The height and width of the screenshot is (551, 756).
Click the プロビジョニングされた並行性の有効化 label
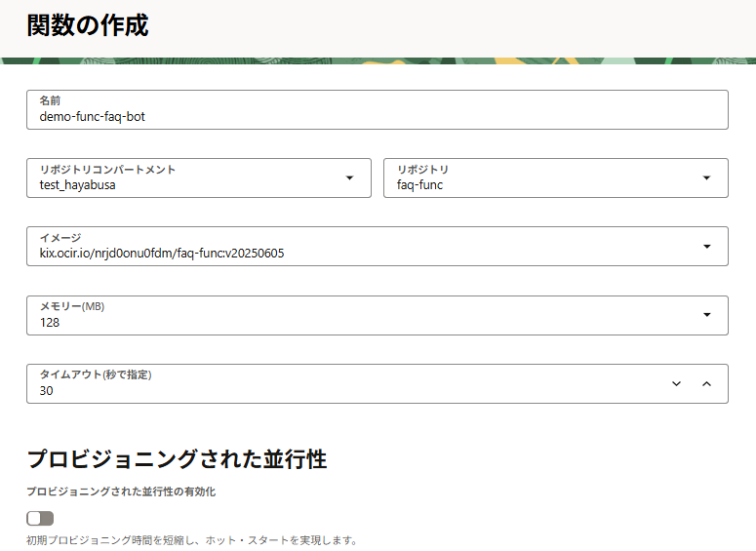(x=121, y=492)
